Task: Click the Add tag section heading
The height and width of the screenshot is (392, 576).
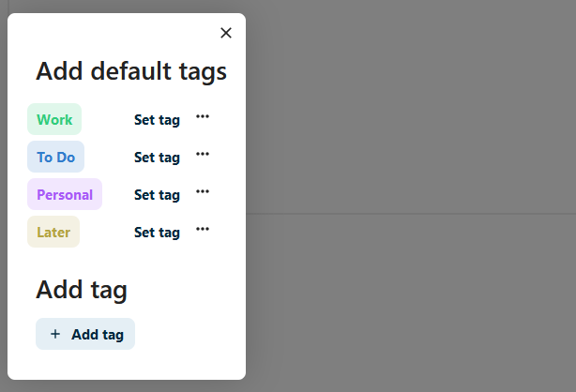Action: pyautogui.click(x=82, y=290)
